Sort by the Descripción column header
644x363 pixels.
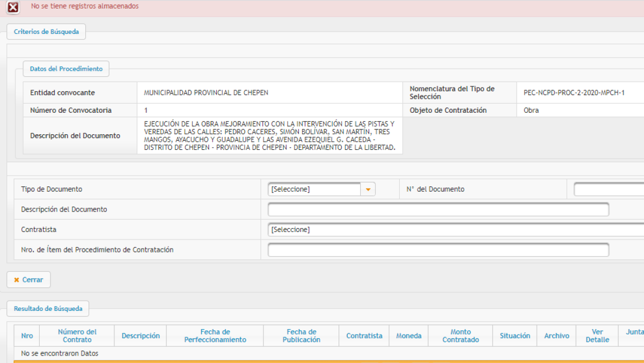[141, 336]
